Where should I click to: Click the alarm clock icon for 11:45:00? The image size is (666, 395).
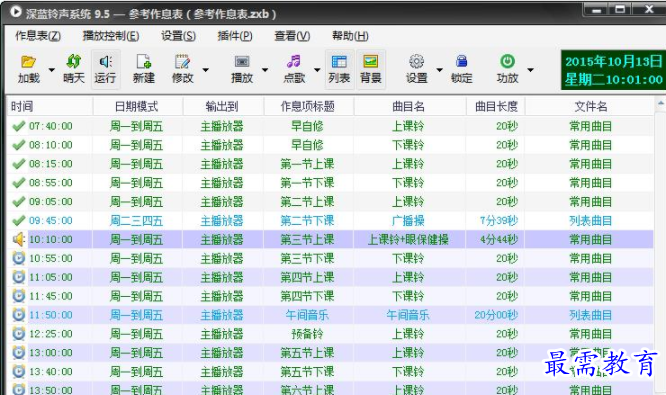[18, 296]
